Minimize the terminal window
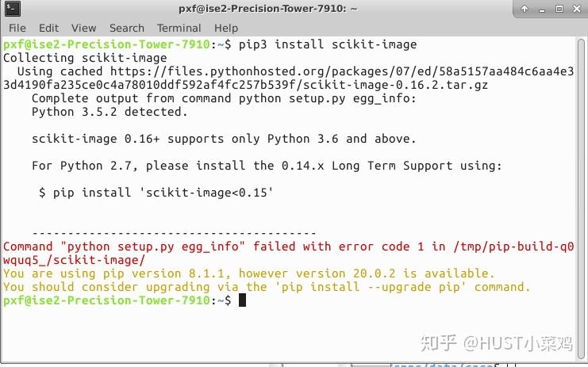Screen dimensions: 588x367 pos(542,10)
